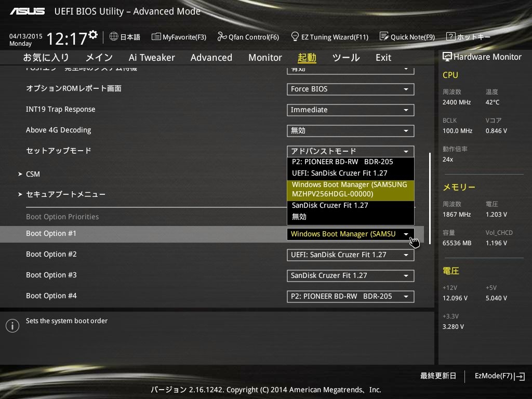The width and height of the screenshot is (532, 399).
Task: Switch to the Monitor tab
Action: [265, 57]
